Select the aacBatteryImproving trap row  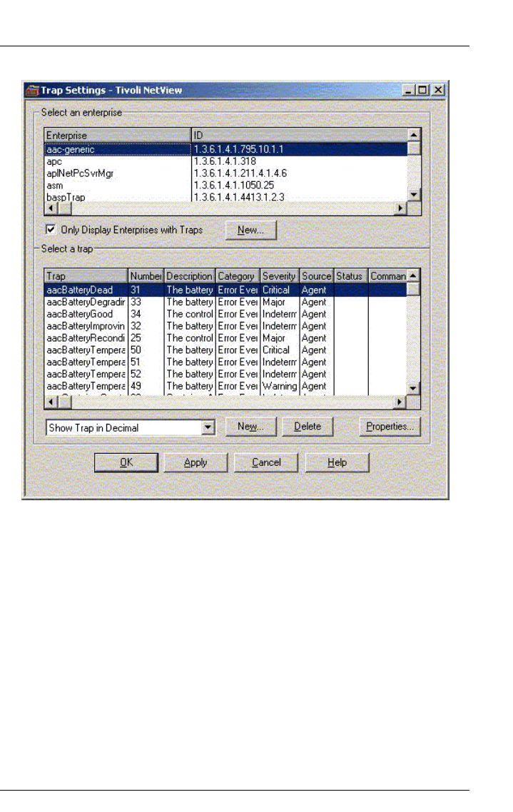pyautogui.click(x=226, y=326)
